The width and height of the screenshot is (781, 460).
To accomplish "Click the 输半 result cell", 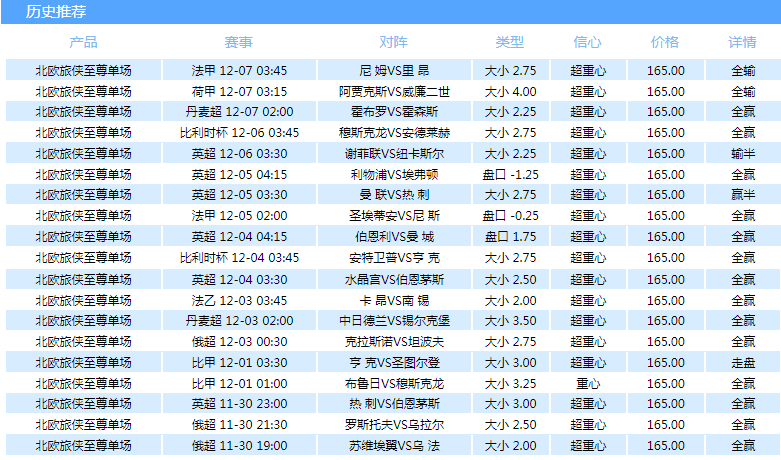I will point(743,153).
